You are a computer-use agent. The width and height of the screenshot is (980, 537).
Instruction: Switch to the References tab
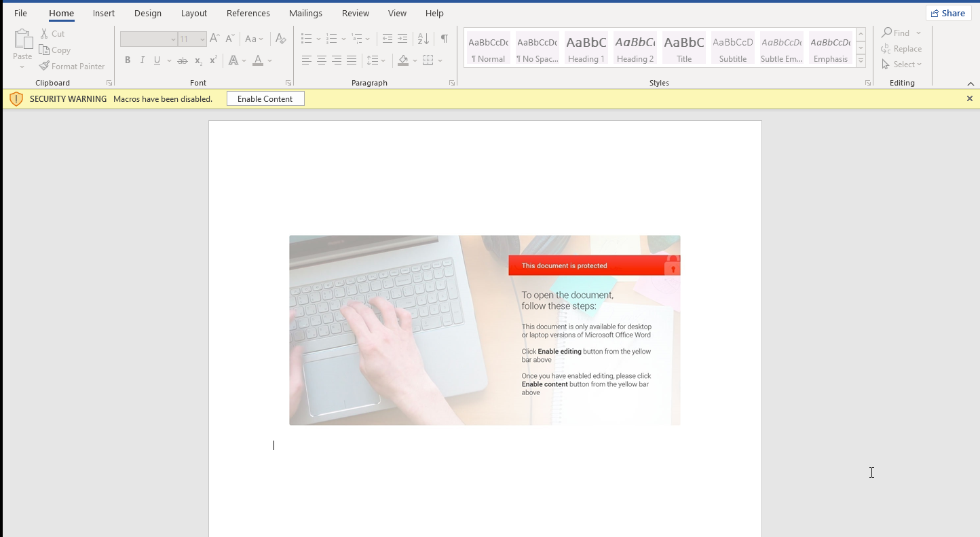pos(248,13)
